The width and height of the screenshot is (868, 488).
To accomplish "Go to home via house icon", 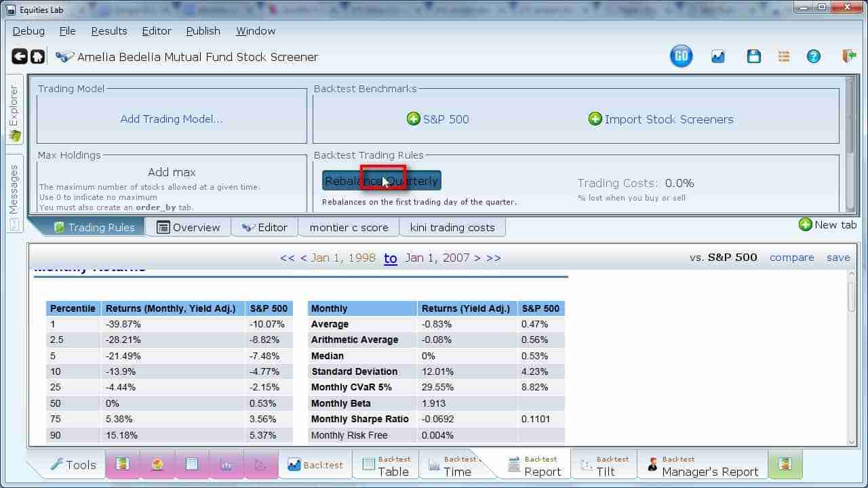I will [37, 56].
